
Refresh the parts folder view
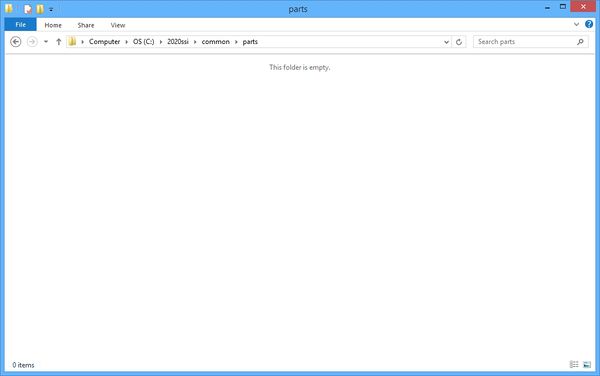pos(459,42)
